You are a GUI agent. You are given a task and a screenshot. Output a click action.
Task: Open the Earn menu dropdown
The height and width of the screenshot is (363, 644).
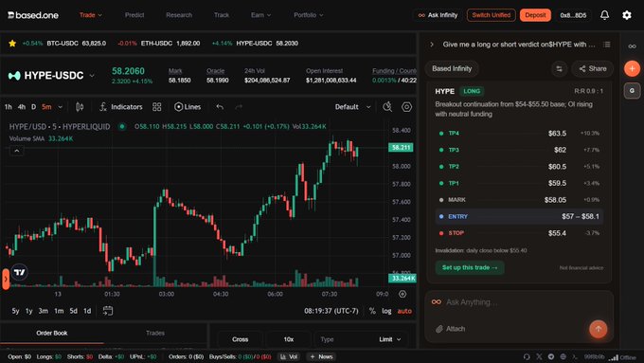pyautogui.click(x=260, y=15)
